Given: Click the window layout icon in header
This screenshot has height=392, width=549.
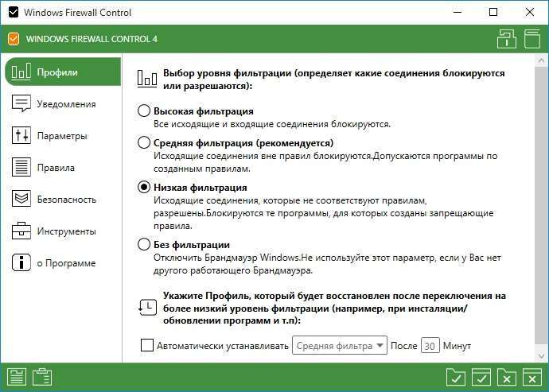Looking at the screenshot, I should tap(532, 39).
